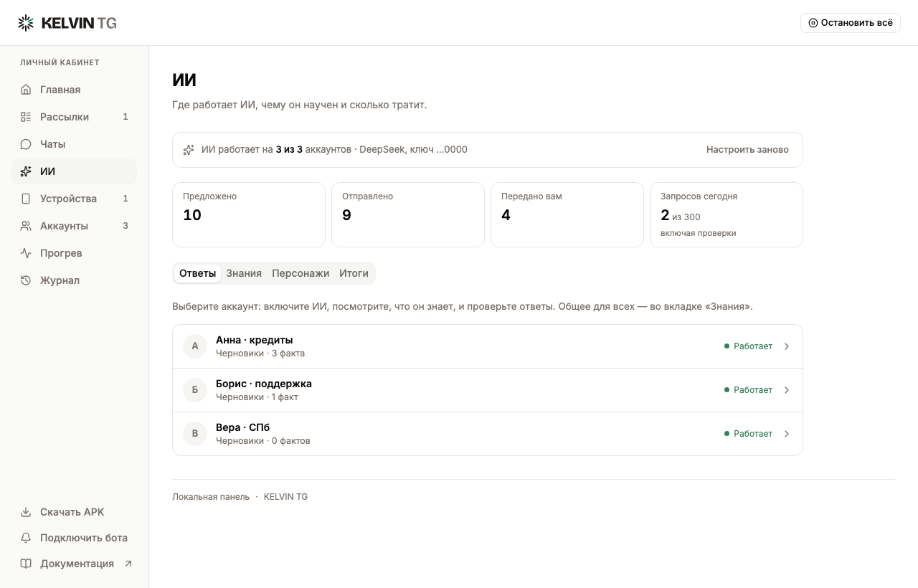This screenshot has width=918, height=588.
Task: Switch to the Знания tab
Action: coord(244,273)
